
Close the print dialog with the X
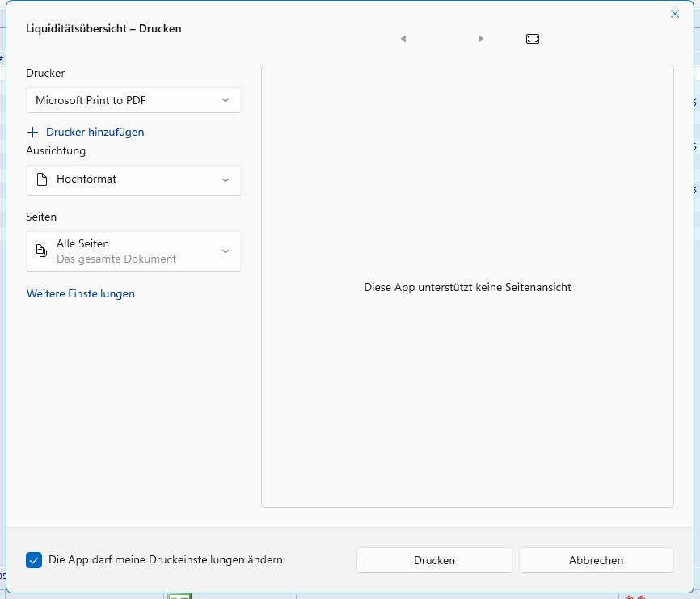click(x=675, y=14)
